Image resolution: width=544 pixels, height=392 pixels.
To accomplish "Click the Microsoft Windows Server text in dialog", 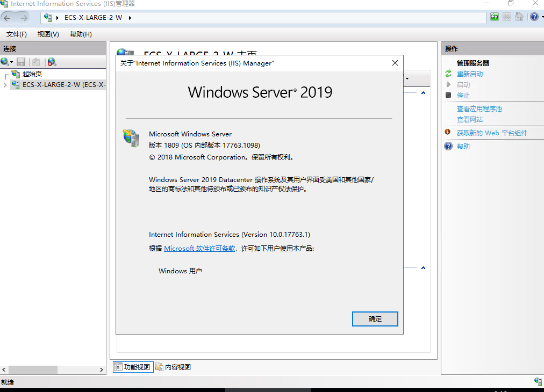I will [x=190, y=134].
